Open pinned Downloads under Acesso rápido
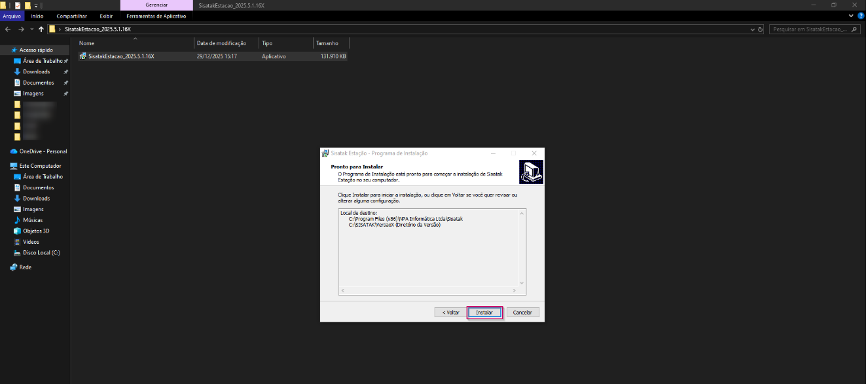This screenshot has height=384, width=868. (36, 71)
